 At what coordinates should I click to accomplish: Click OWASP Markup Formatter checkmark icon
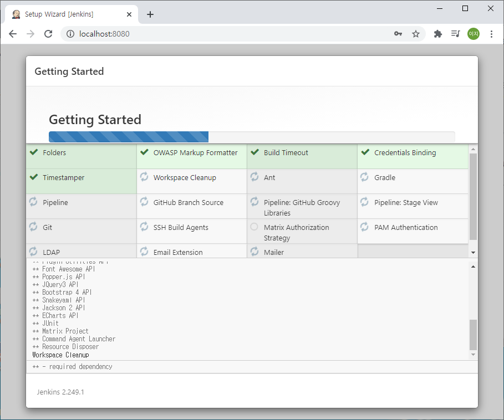point(144,152)
